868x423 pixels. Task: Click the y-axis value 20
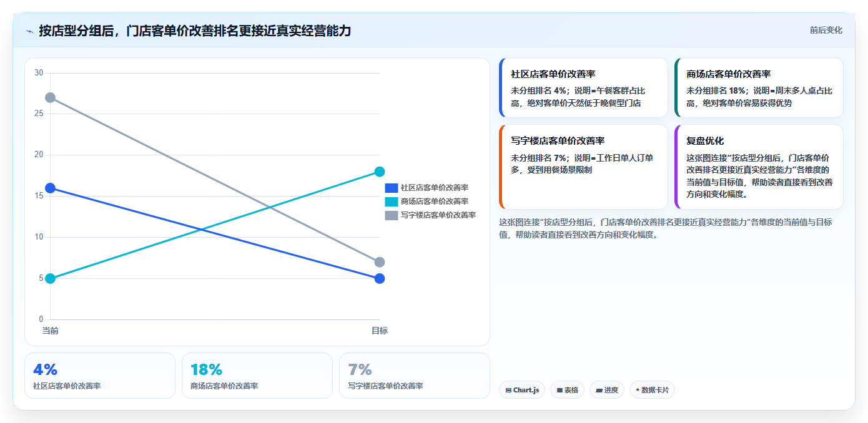(x=39, y=155)
